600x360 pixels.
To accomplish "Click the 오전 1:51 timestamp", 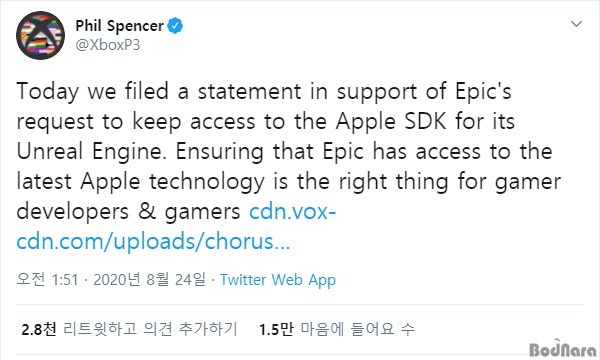I will (47, 280).
